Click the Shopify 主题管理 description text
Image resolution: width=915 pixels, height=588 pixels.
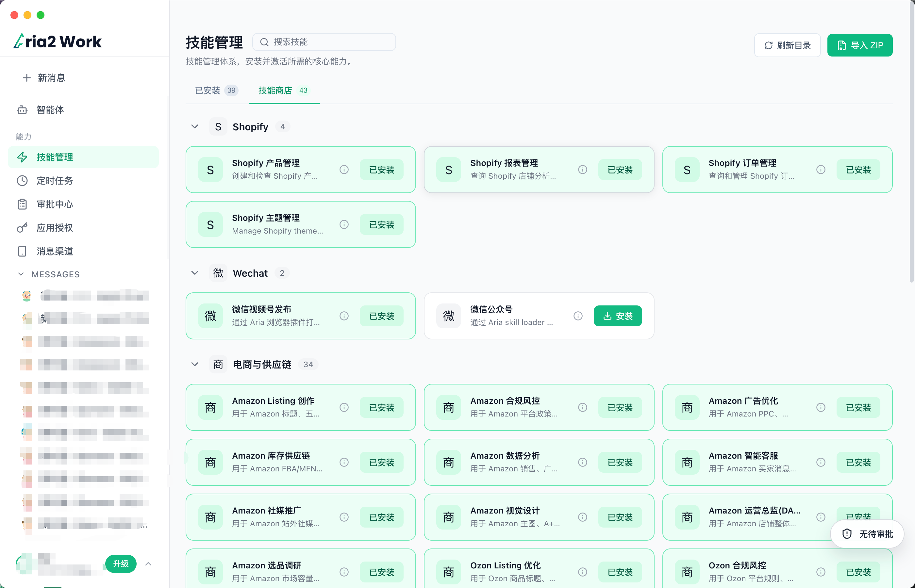pos(278,231)
